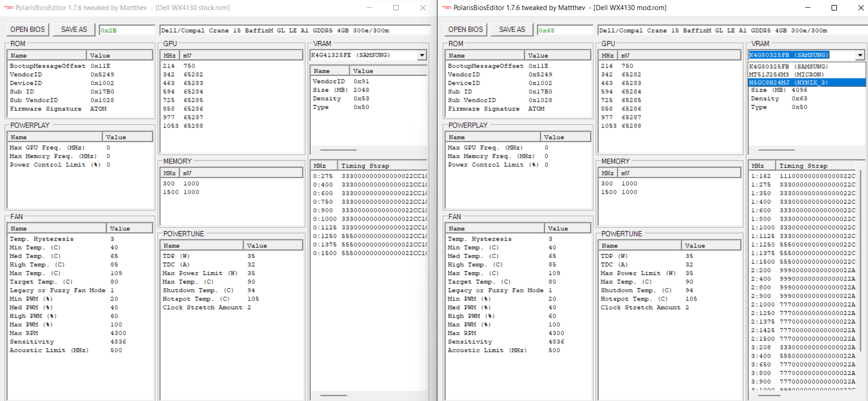868x401 pixels.
Task: Click SAVE AS in mod.rom window
Action: tap(512, 30)
